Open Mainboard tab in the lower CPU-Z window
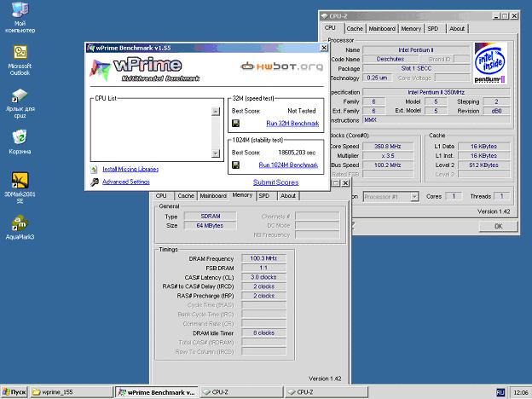 coord(213,196)
